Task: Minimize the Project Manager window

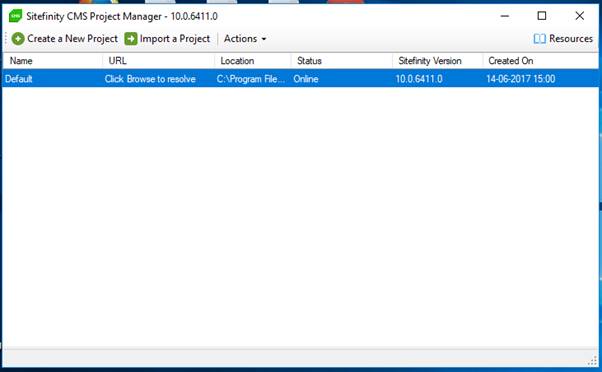Action: [505, 16]
